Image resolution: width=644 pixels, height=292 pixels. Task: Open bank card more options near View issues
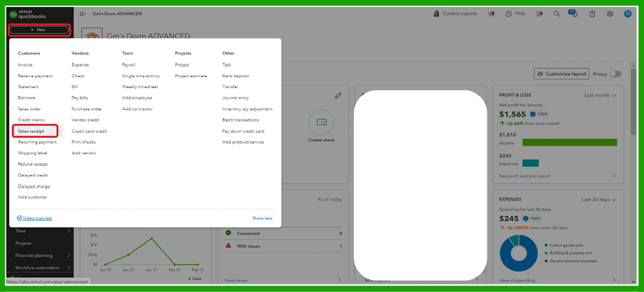pyautogui.click(x=339, y=280)
